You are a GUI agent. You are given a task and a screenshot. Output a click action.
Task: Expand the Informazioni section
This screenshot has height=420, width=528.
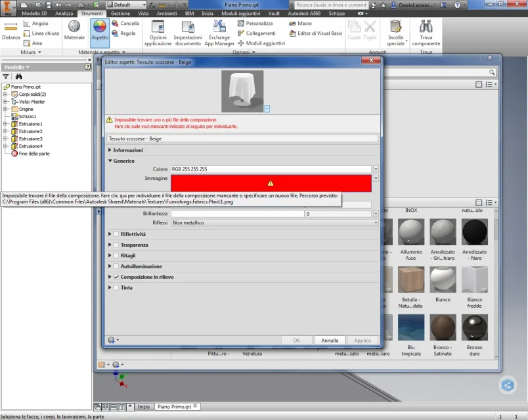point(110,150)
